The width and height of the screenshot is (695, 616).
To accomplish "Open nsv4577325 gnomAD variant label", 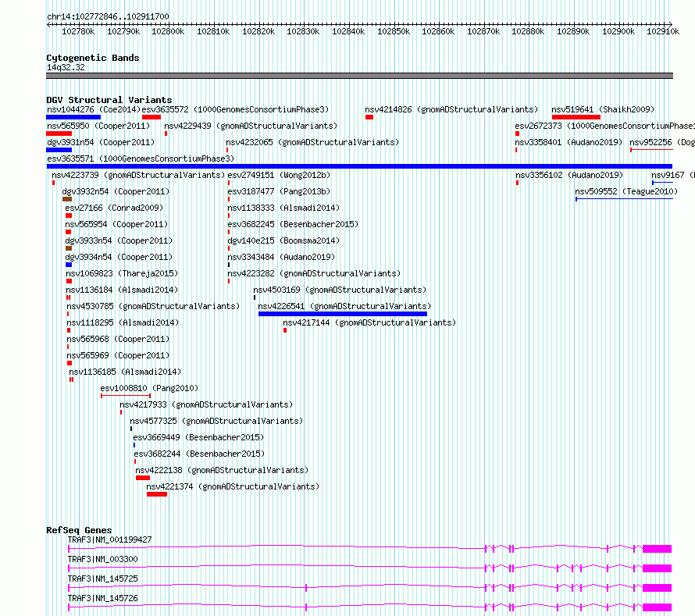I will point(216,421).
